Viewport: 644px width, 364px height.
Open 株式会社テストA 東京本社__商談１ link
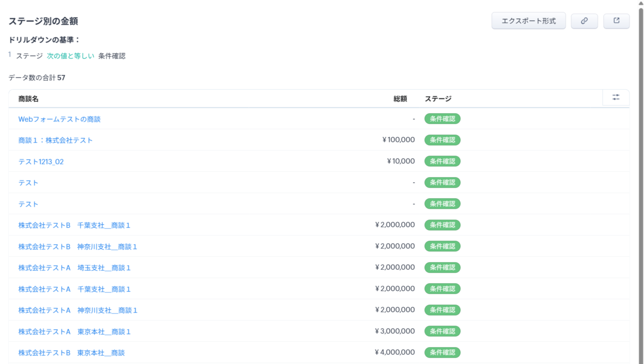coord(74,332)
